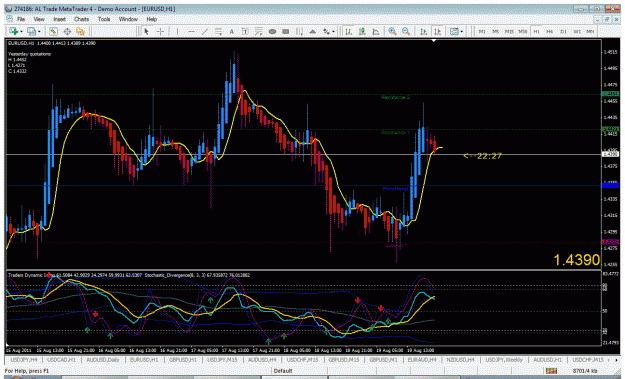
Task: Switch to the USDJPY,H4 chart tab
Action: click(24, 360)
